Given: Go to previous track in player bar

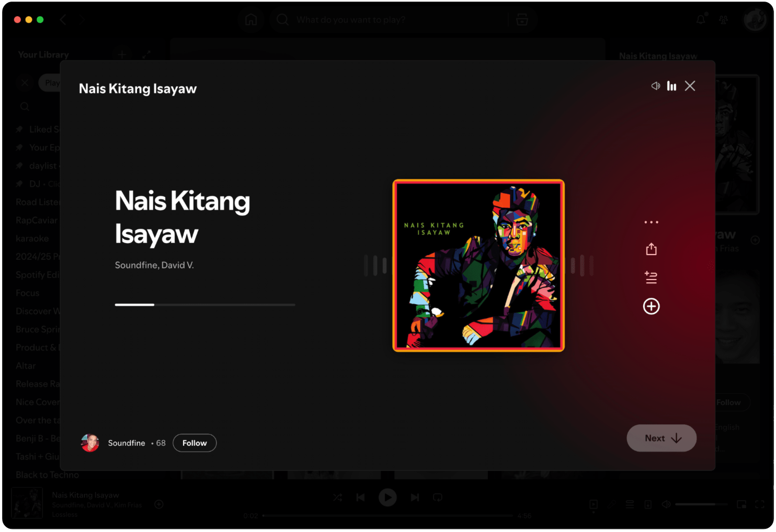Looking at the screenshot, I should click(x=360, y=498).
